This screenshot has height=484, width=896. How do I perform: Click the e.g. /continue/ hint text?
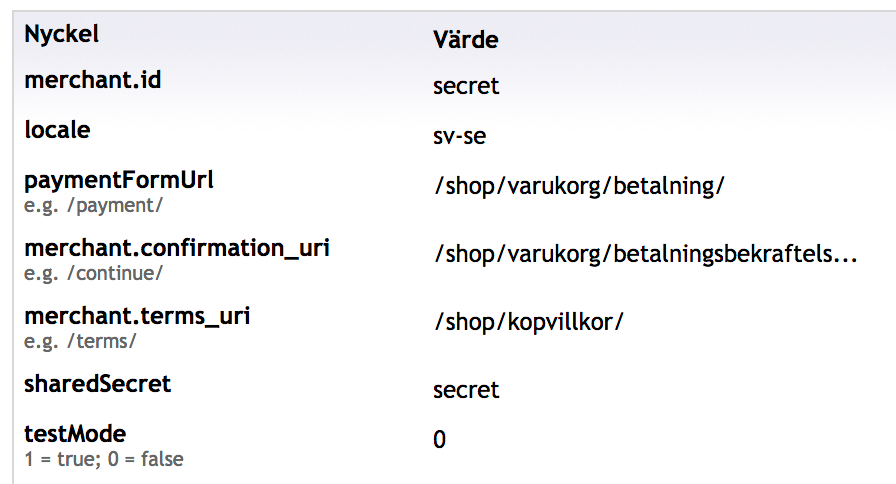(93, 274)
